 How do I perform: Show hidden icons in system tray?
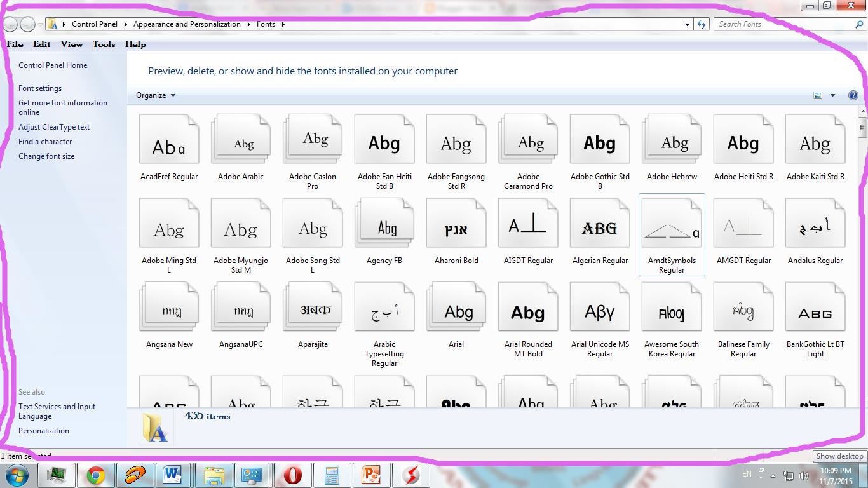773,475
